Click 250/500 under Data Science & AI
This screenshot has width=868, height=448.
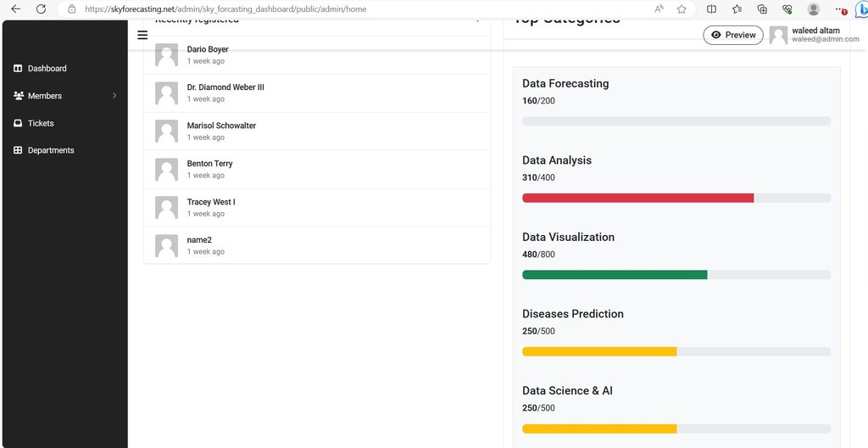(x=538, y=408)
